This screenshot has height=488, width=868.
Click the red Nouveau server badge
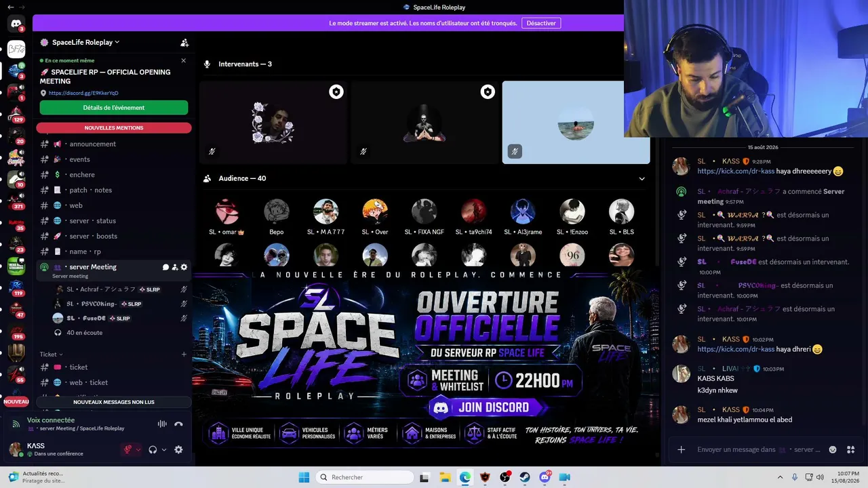point(16,402)
